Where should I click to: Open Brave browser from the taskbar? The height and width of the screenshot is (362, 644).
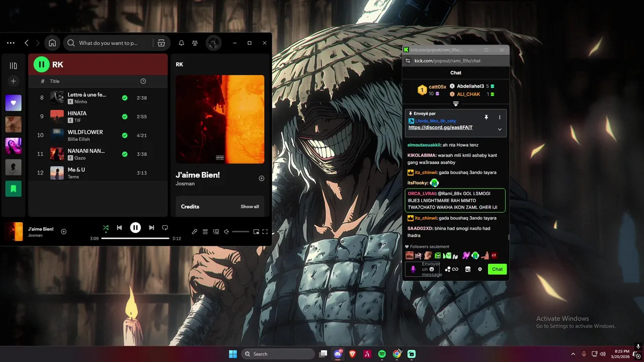click(353, 354)
